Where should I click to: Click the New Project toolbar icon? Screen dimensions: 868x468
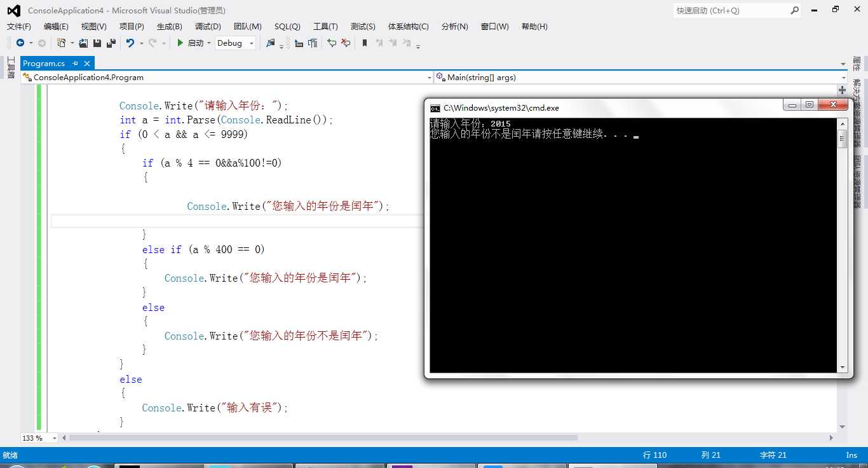62,43
